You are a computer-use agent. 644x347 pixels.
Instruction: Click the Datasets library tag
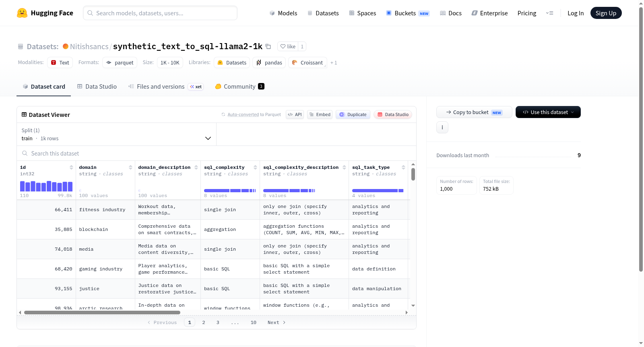click(x=232, y=62)
